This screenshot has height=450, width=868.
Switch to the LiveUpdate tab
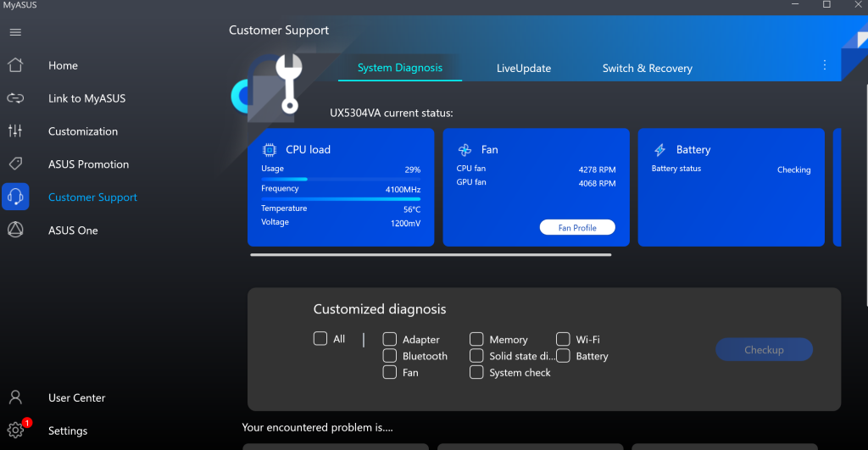point(524,69)
